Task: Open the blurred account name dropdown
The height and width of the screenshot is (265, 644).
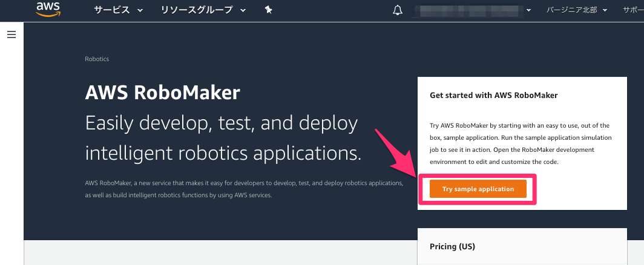Action: [x=471, y=10]
